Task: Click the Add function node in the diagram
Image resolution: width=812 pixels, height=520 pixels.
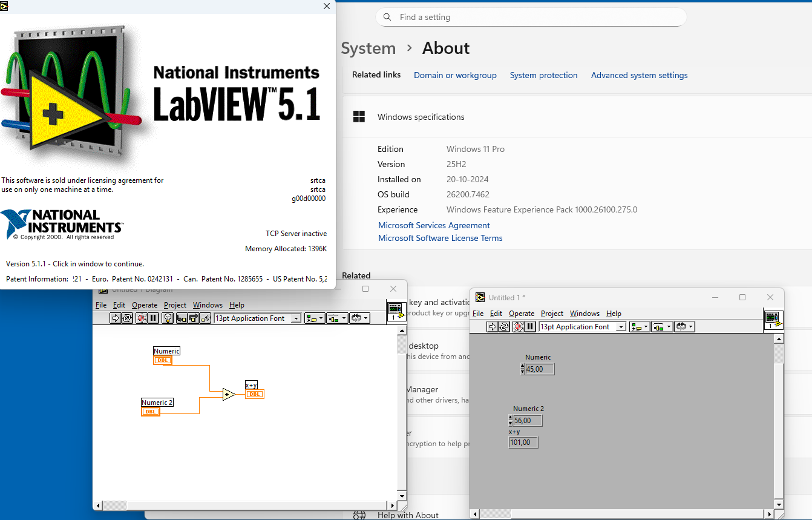Action: coord(228,395)
